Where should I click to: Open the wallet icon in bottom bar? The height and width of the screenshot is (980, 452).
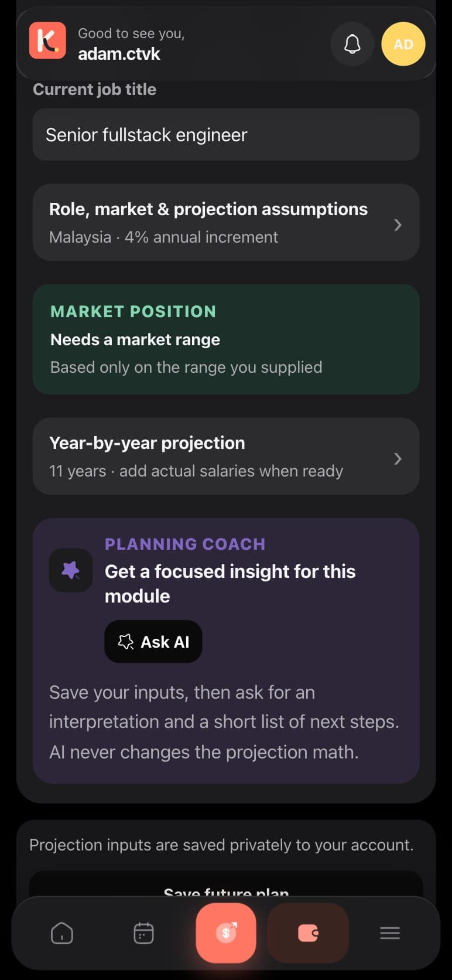[308, 933]
